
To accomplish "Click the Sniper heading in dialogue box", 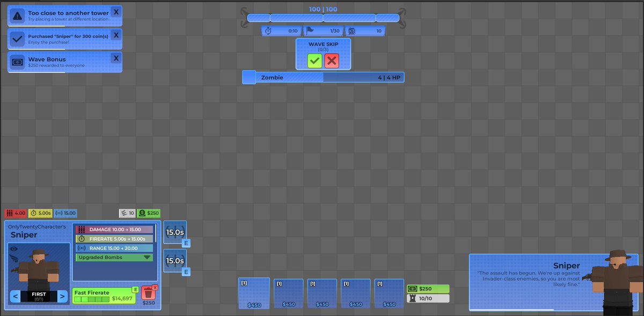I will [x=567, y=266].
